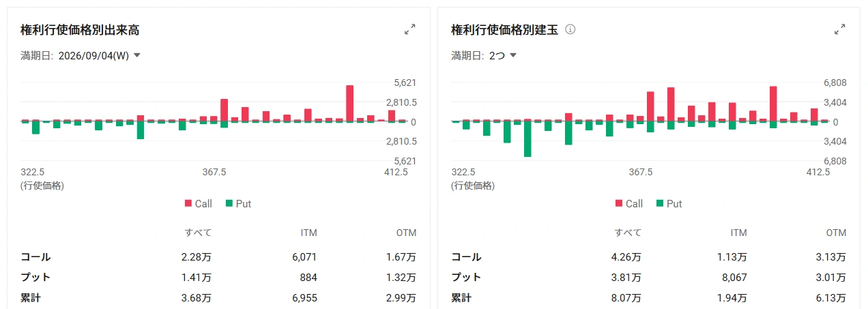This screenshot has width=868, height=309.
Task: Click the 権利行使価格別建玉 panel title
Action: (504, 30)
